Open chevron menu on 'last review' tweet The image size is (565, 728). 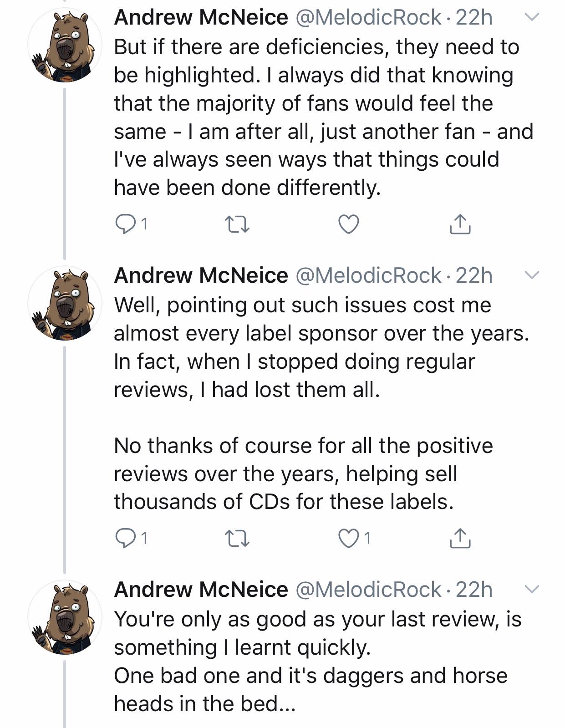click(x=531, y=589)
